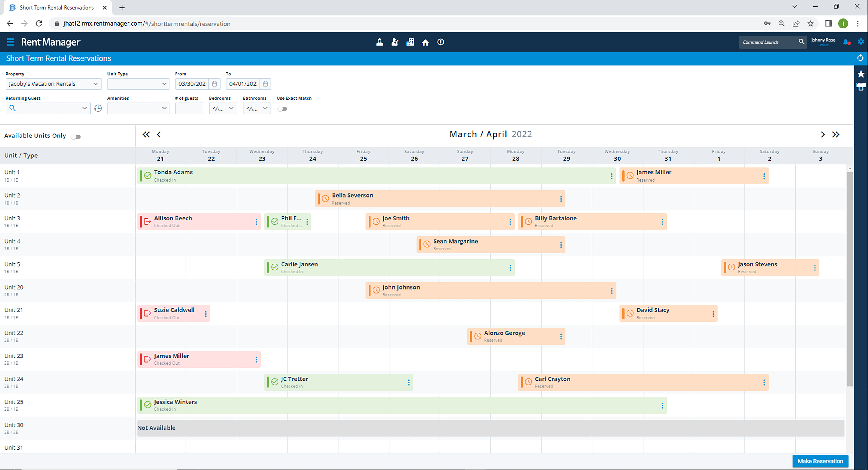The width and height of the screenshot is (868, 470).
Task: Click the home icon in header
Action: (x=425, y=42)
